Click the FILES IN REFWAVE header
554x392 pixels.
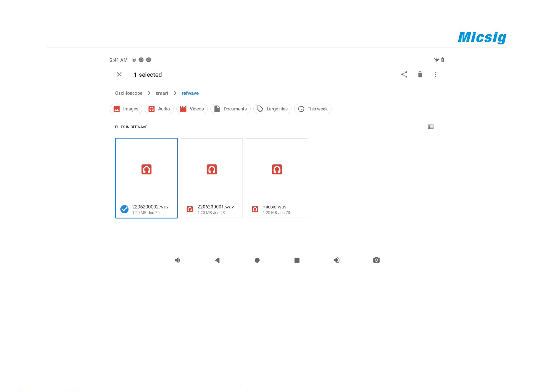[131, 127]
